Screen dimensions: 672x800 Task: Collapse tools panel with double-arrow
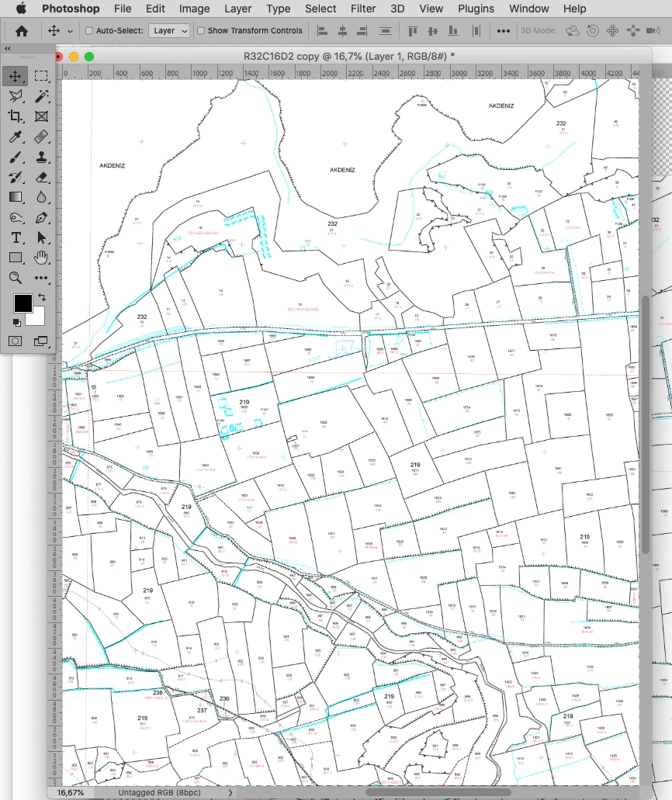(x=7, y=48)
